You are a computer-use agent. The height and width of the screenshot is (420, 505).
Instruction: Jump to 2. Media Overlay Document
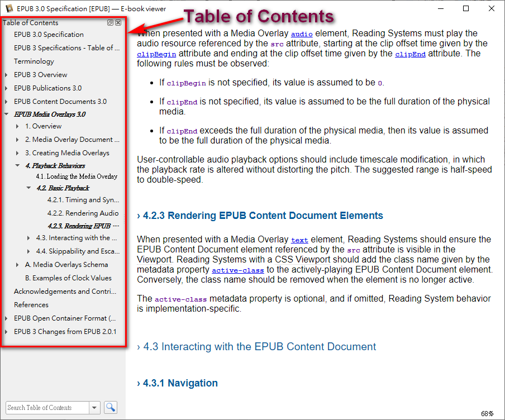click(72, 140)
